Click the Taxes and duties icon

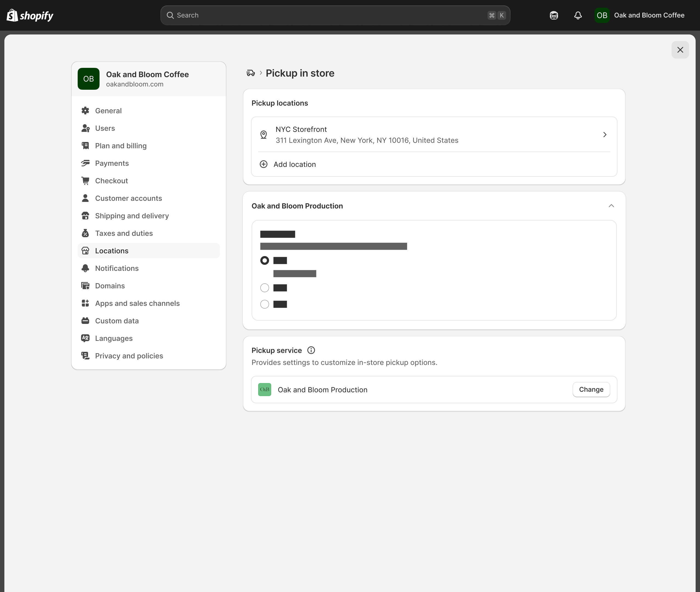click(x=85, y=233)
